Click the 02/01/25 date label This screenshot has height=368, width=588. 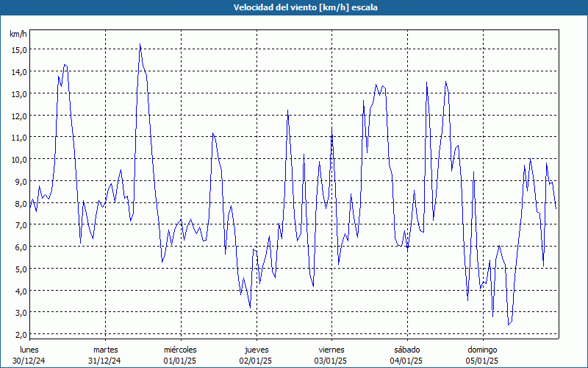click(x=255, y=361)
